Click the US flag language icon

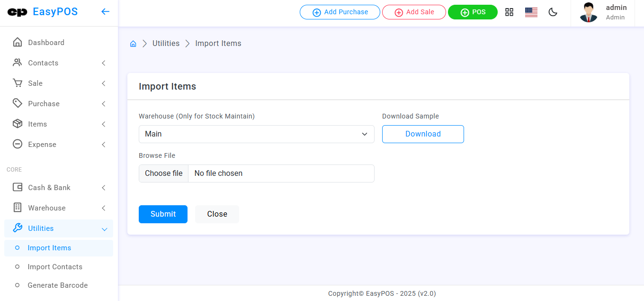pyautogui.click(x=531, y=12)
